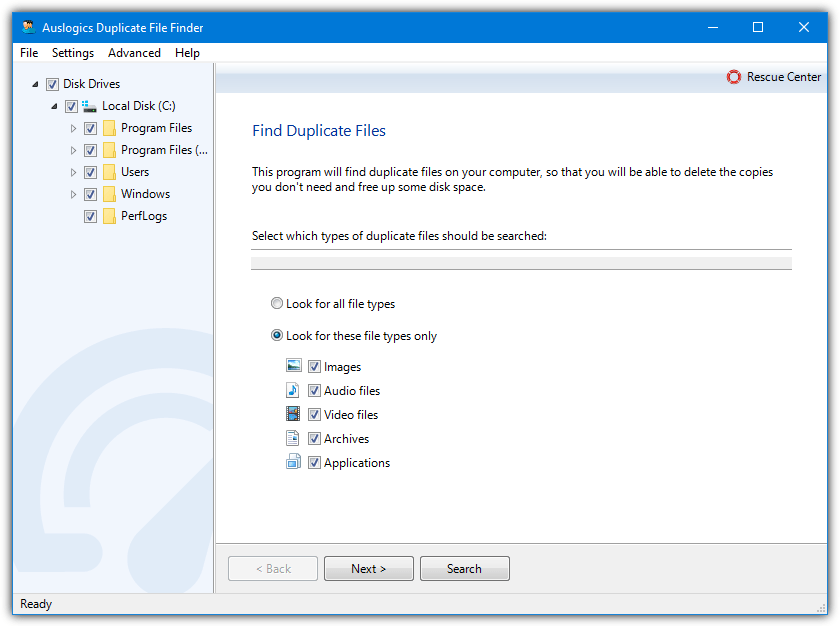Click the Archives document icon

point(292,438)
